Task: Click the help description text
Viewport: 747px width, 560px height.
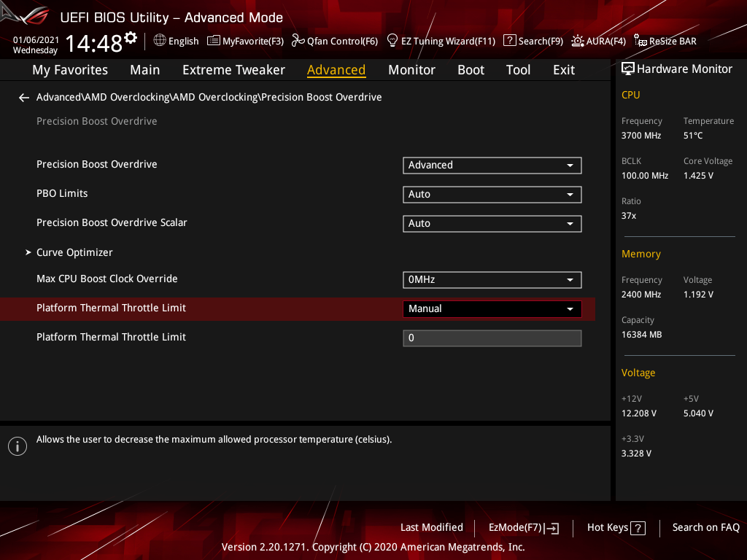Action: (x=214, y=440)
